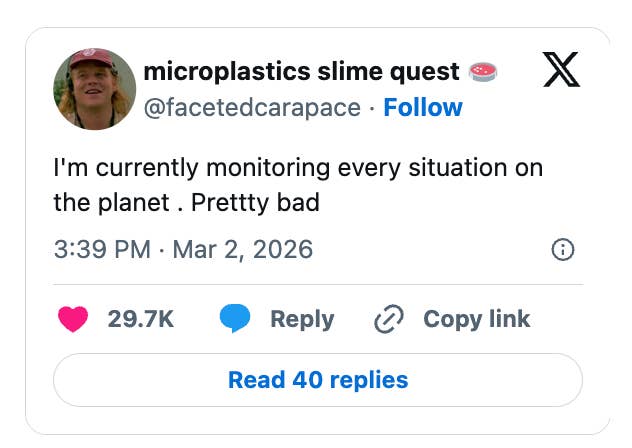Click the Reply text label
Viewport: 632px width, 448px height.
click(302, 319)
